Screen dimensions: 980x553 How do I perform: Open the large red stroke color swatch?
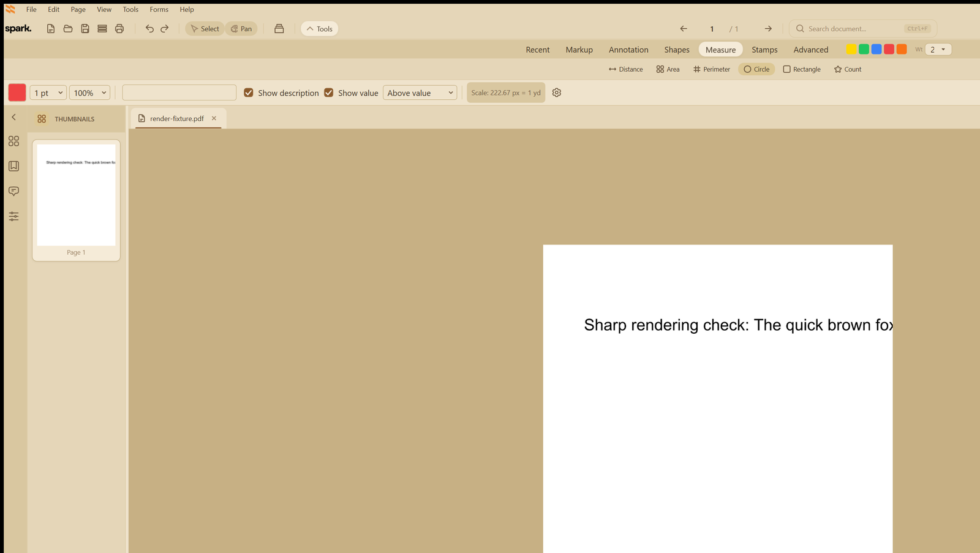pos(17,92)
